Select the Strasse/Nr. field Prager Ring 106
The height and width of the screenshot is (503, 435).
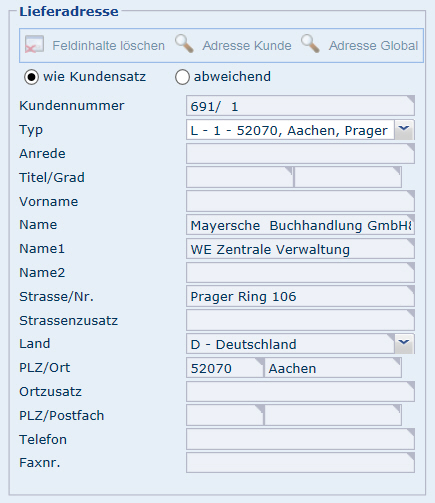300,296
